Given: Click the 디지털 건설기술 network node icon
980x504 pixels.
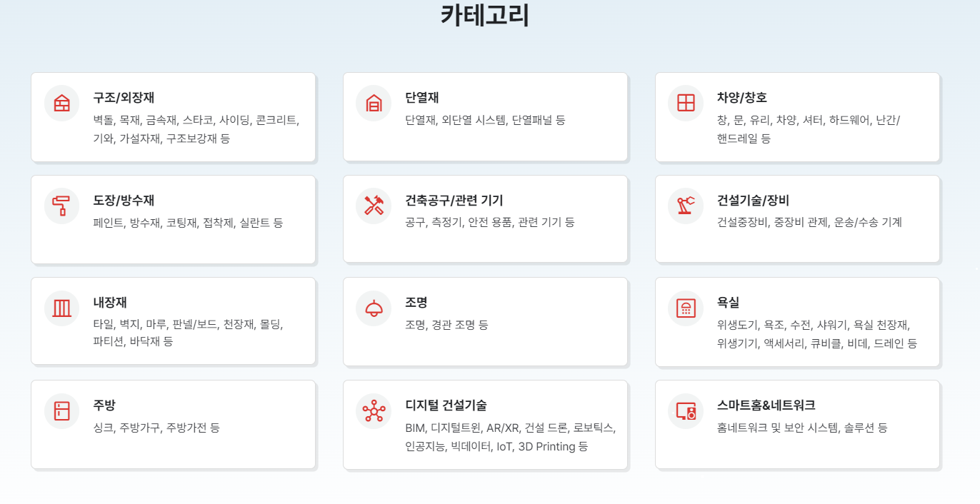Looking at the screenshot, I should 374,411.
